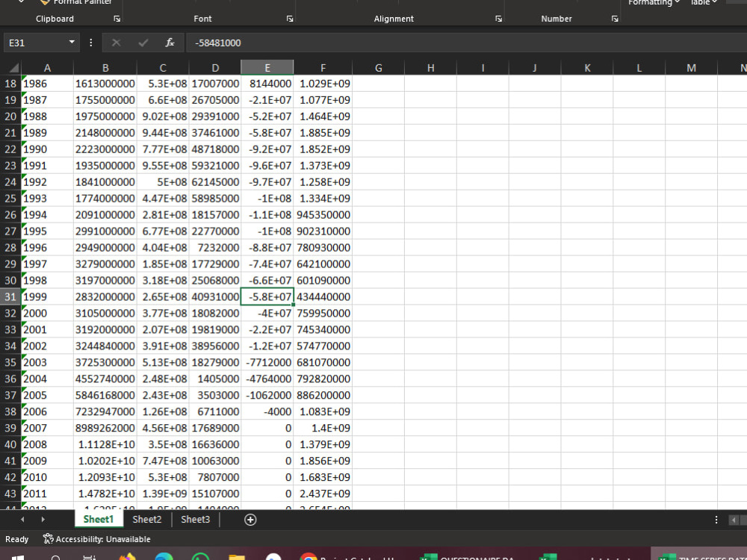Click cell showing 2.437E+09

point(323,494)
